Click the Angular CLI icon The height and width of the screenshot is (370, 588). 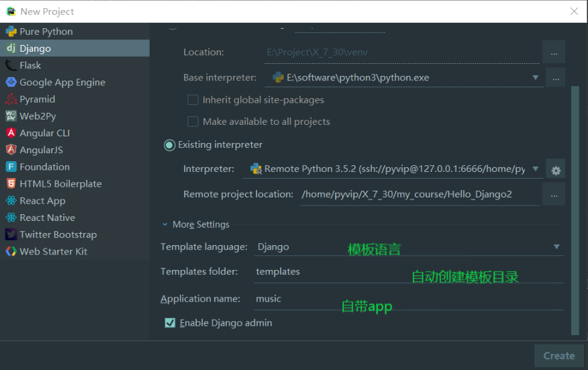(11, 133)
